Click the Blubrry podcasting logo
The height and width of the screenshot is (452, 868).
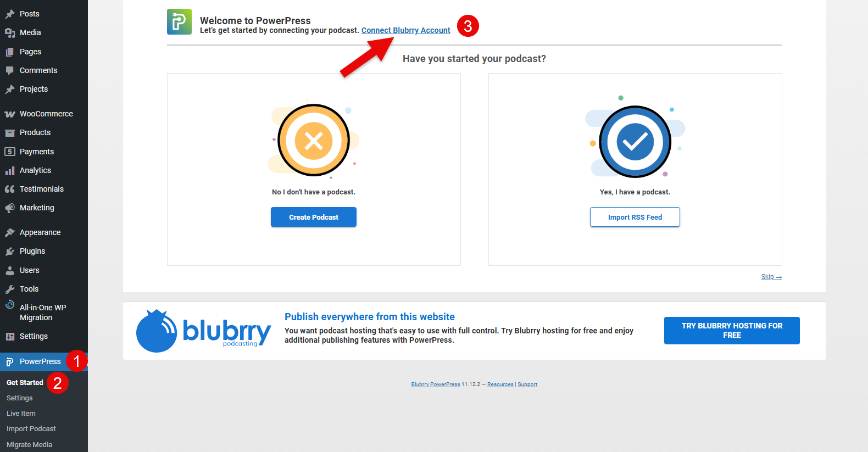(x=203, y=331)
